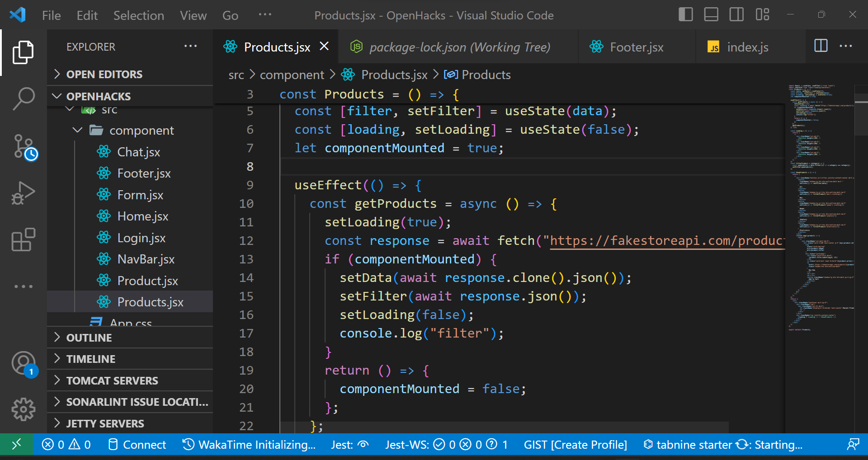Split the editor to the right
868x460 pixels.
pos(821,46)
